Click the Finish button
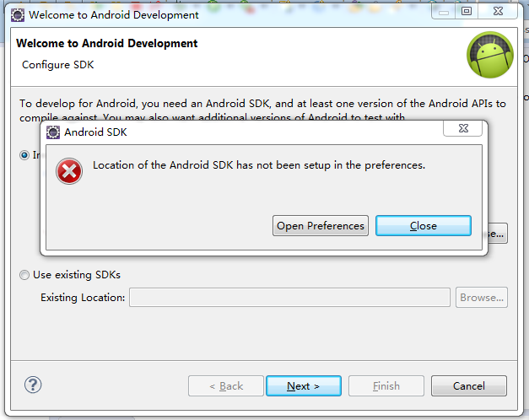This screenshot has width=529, height=420. [x=386, y=386]
